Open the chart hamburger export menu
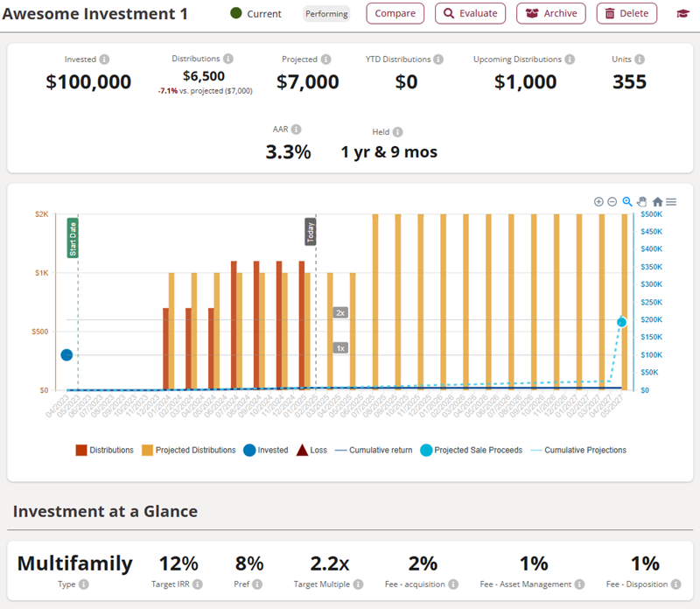The height and width of the screenshot is (609, 700). tap(671, 201)
